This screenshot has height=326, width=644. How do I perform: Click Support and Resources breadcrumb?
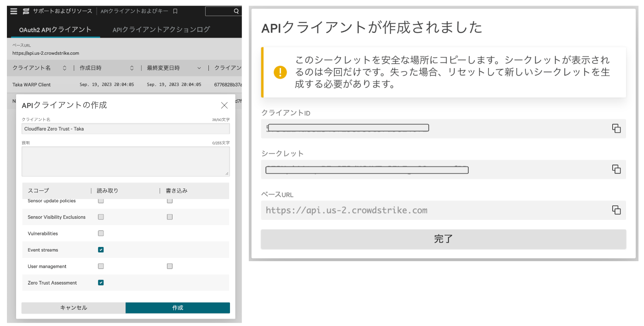tap(63, 11)
